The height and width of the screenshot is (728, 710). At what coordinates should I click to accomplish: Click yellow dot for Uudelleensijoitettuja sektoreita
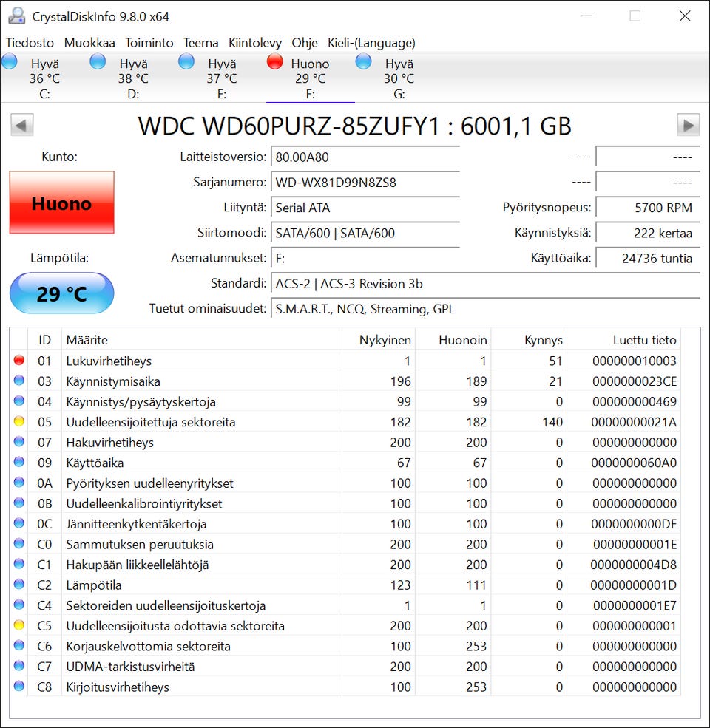pos(19,421)
